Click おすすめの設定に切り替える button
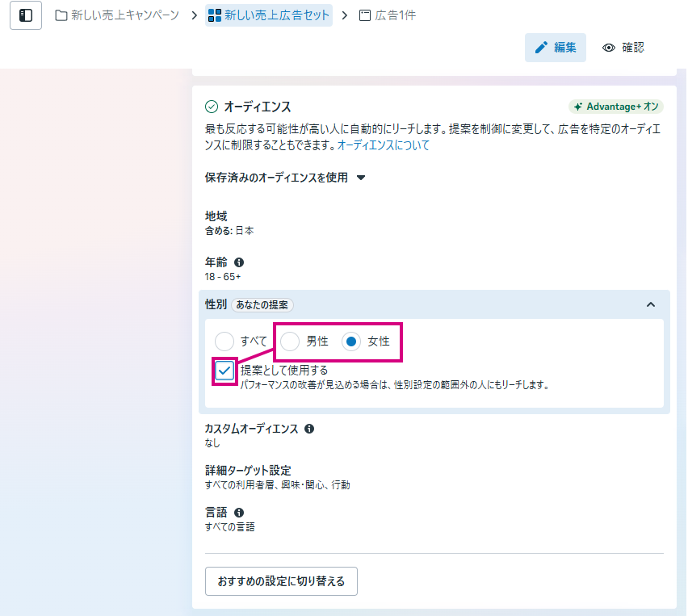 tap(281, 581)
